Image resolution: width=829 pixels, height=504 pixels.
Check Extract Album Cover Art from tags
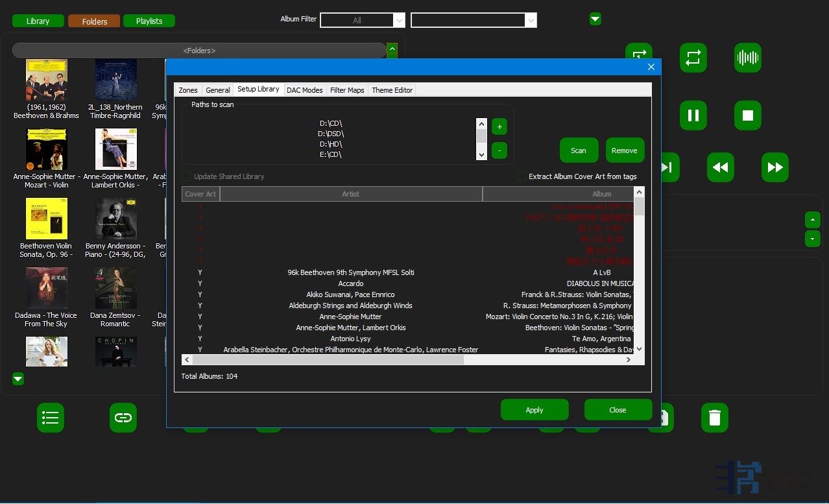pyautogui.click(x=521, y=176)
